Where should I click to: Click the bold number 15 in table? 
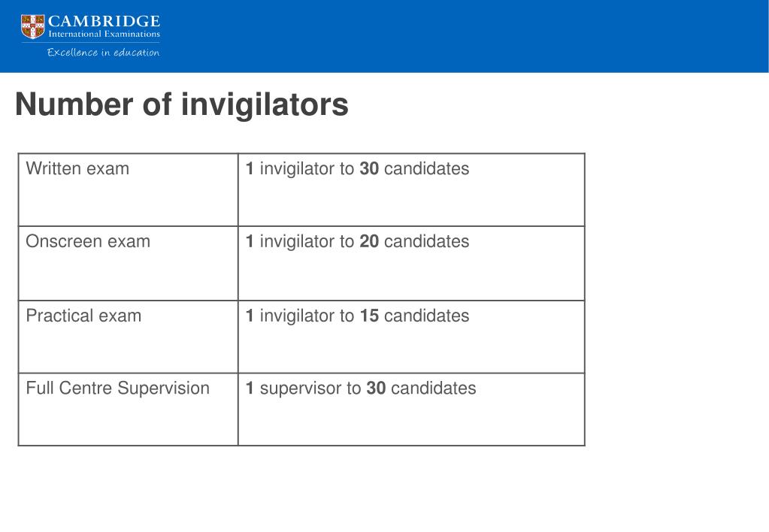click(369, 316)
